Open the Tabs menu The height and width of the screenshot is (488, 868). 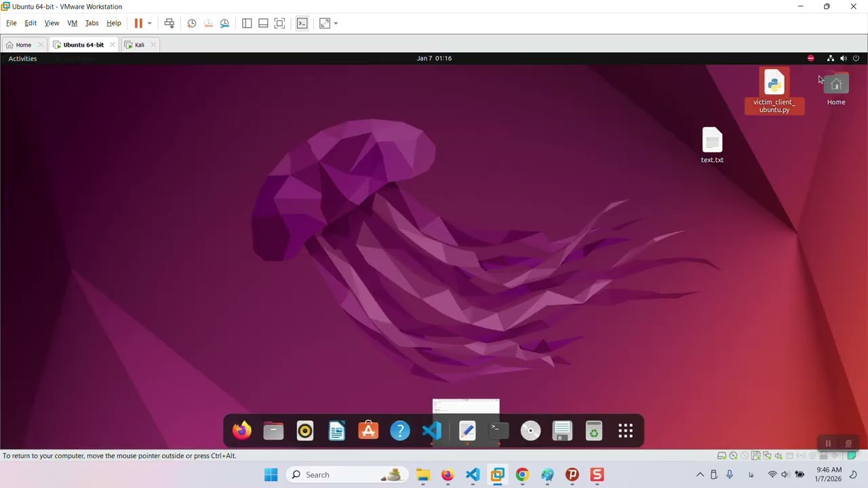point(92,23)
